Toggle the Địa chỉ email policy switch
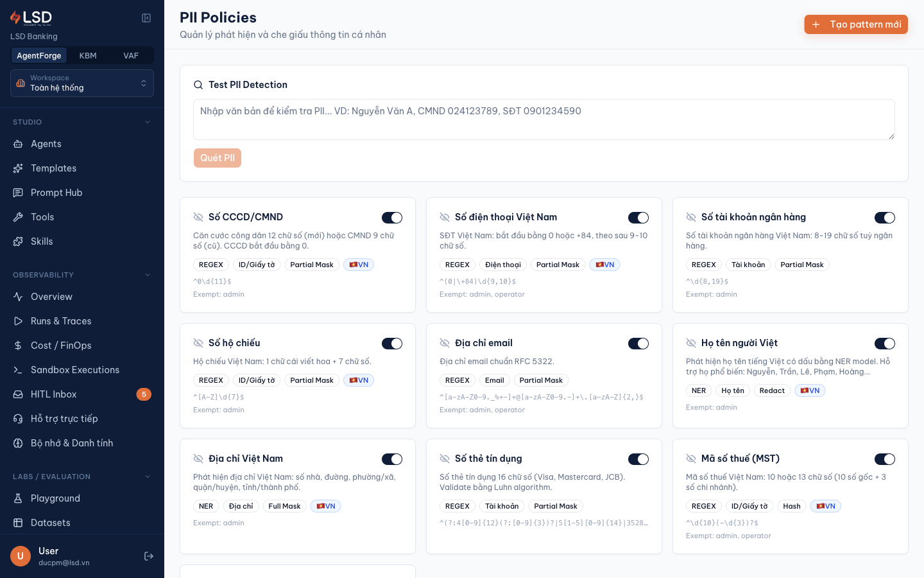Screen dimensions: 924x578 [638, 344]
